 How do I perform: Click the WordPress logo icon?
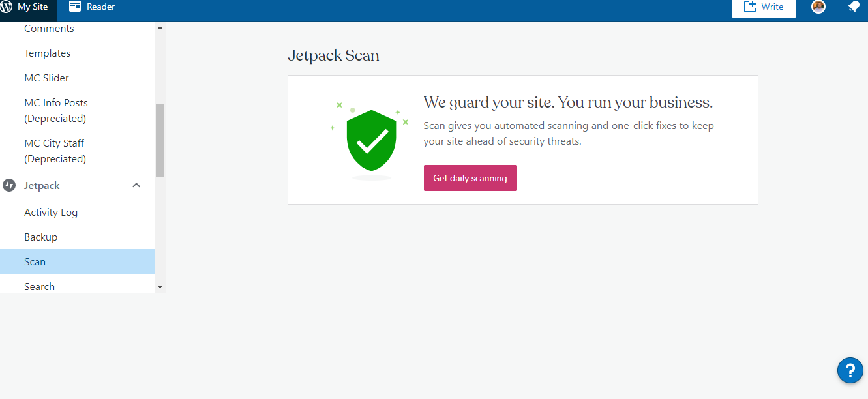pos(7,7)
